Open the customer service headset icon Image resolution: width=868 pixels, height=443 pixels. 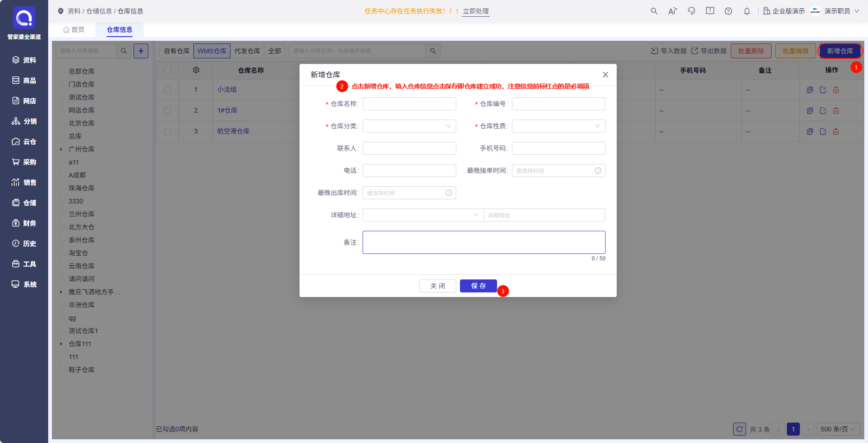[691, 11]
